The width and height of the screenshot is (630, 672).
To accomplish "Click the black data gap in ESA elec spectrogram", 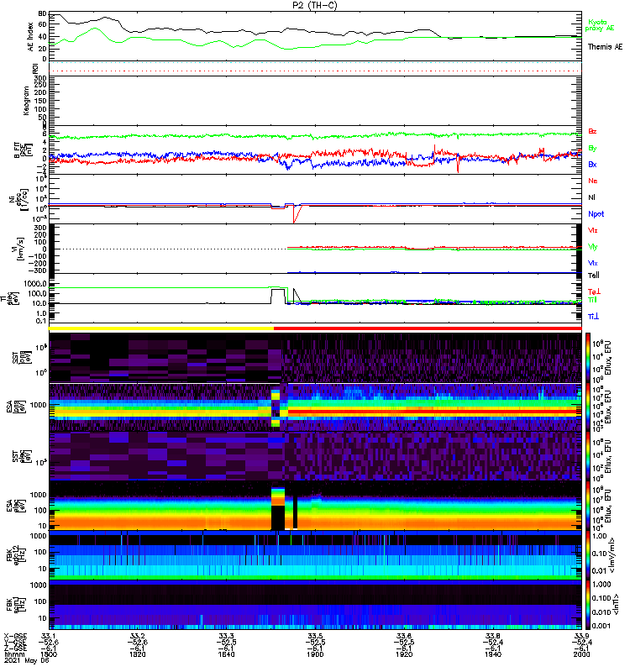I will (x=278, y=517).
